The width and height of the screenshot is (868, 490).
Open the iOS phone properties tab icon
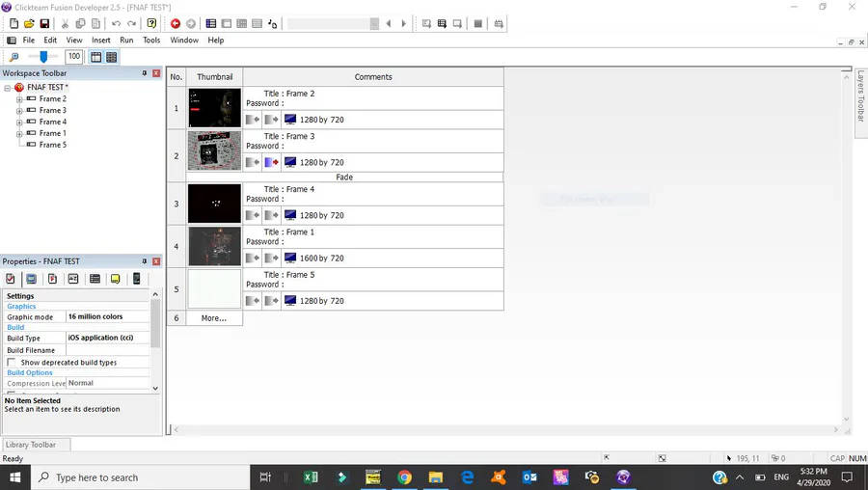[x=136, y=279]
